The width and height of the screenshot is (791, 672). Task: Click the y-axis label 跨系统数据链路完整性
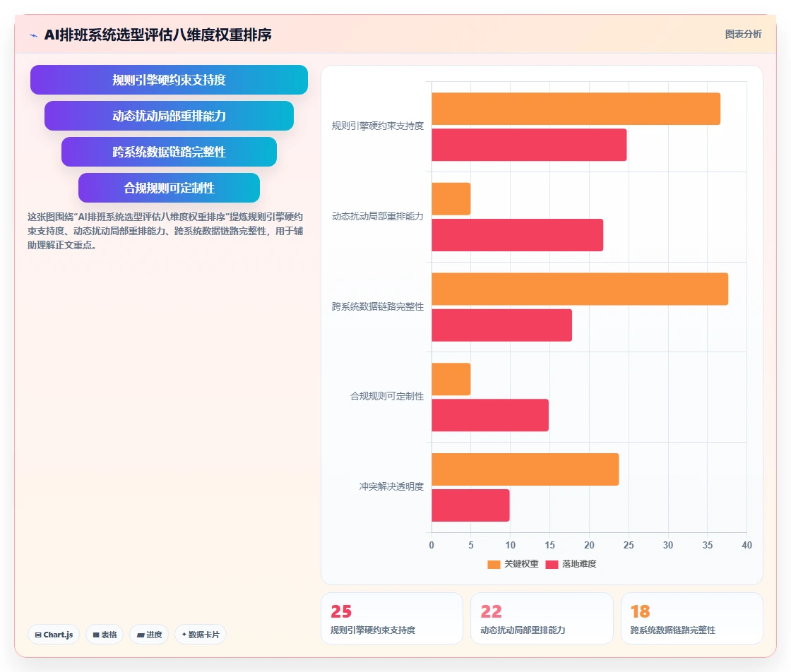click(377, 306)
